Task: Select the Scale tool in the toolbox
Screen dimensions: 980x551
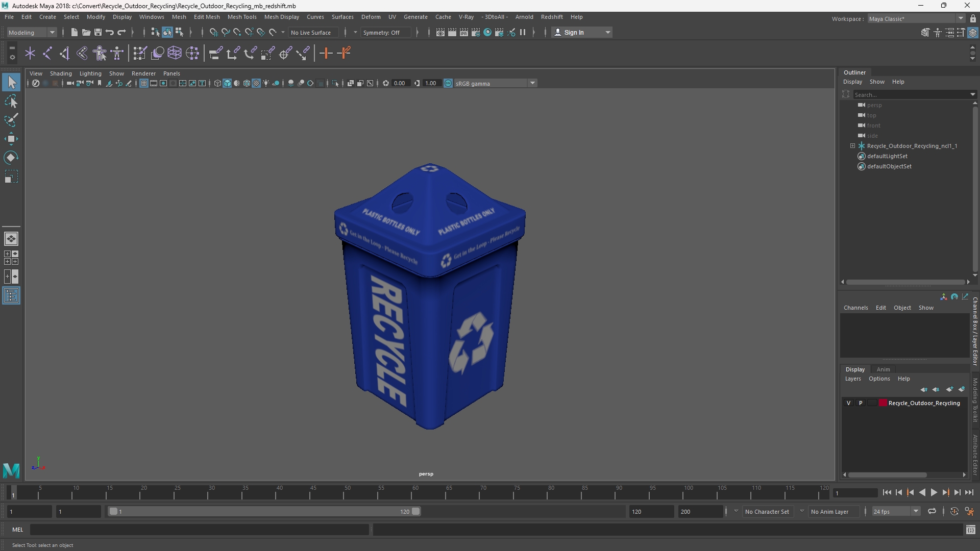Action: pyautogui.click(x=11, y=177)
